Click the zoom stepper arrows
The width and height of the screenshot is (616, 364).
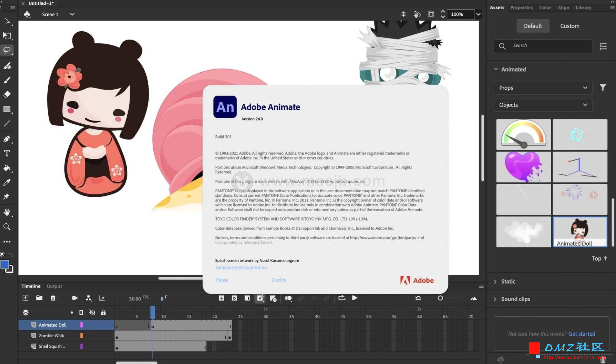pyautogui.click(x=443, y=14)
